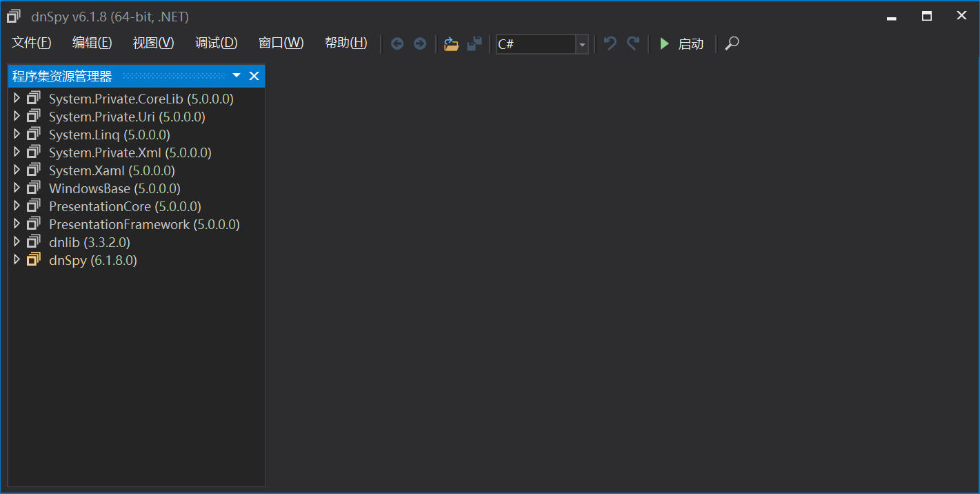980x494 pixels.
Task: Click the undo arrow icon
Action: point(610,43)
